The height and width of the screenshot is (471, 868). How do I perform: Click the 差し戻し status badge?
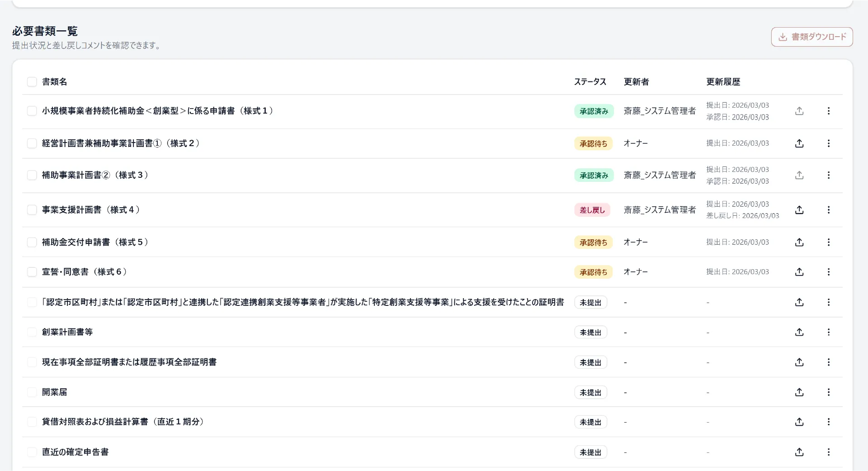(x=592, y=210)
